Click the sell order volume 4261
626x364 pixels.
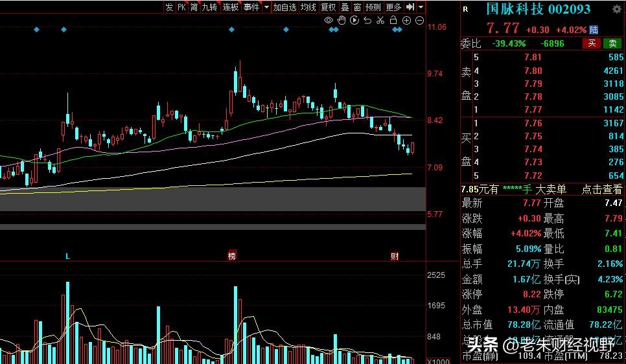point(614,71)
